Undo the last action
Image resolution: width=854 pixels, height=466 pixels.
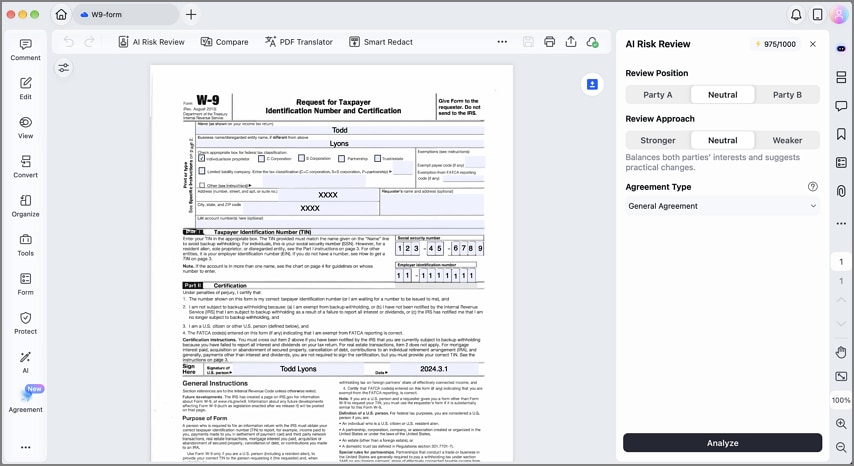69,42
